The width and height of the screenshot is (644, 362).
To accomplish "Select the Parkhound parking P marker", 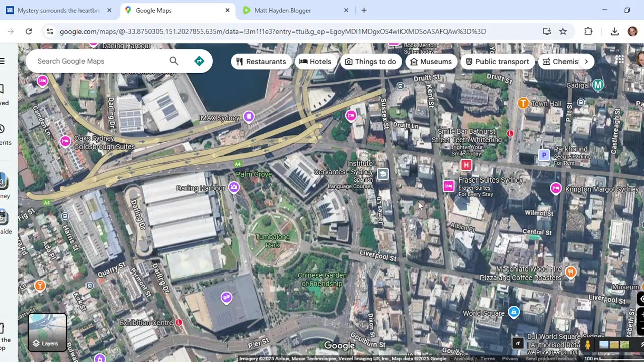I will coord(544,155).
